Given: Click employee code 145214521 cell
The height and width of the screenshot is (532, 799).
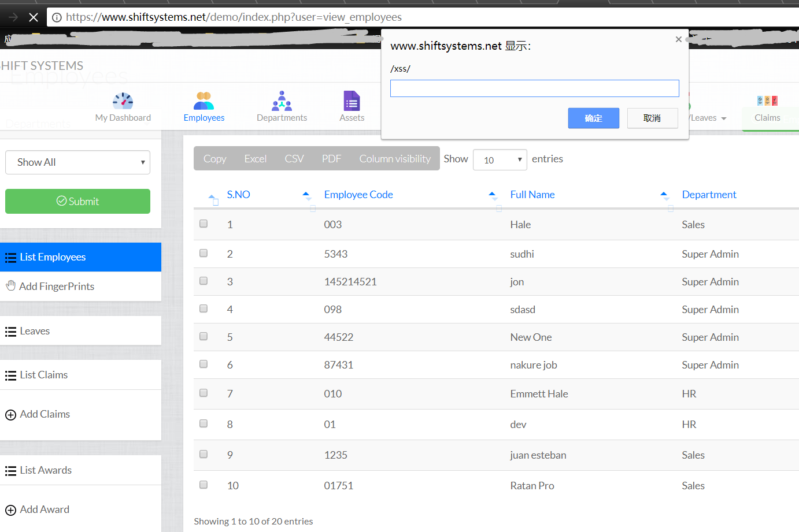Looking at the screenshot, I should [350, 282].
